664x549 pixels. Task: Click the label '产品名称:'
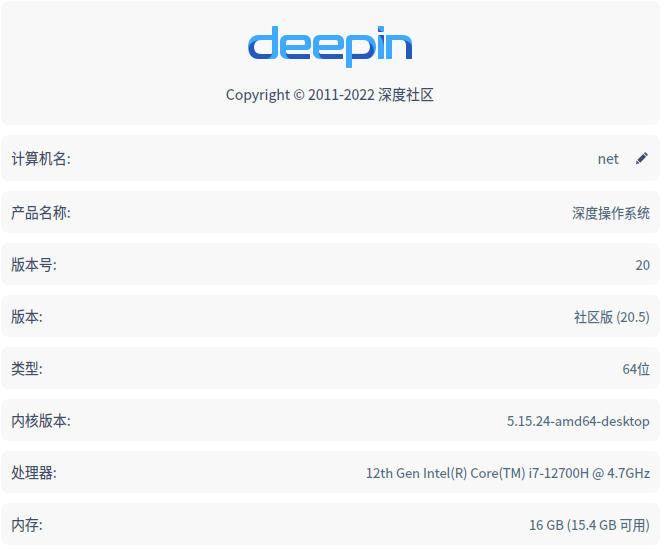(x=41, y=213)
